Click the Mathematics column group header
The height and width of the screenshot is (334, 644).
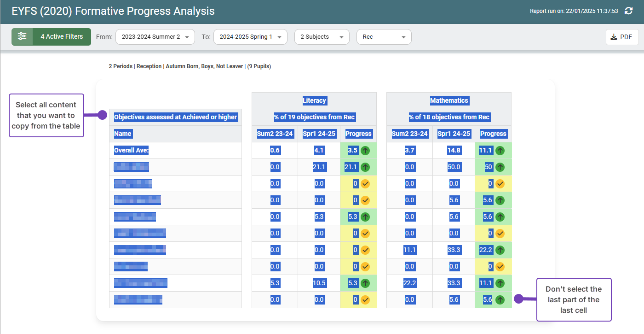coord(449,100)
